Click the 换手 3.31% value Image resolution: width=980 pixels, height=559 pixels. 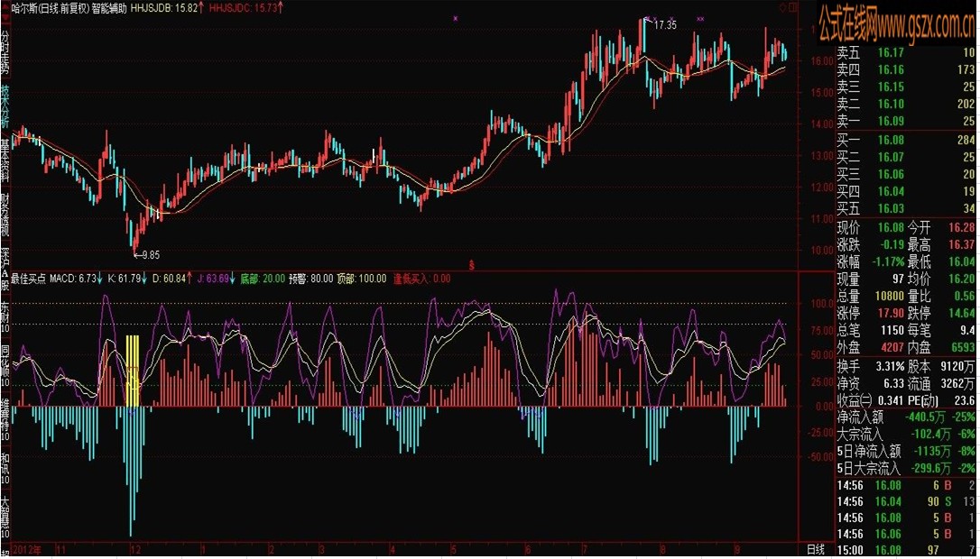point(890,365)
